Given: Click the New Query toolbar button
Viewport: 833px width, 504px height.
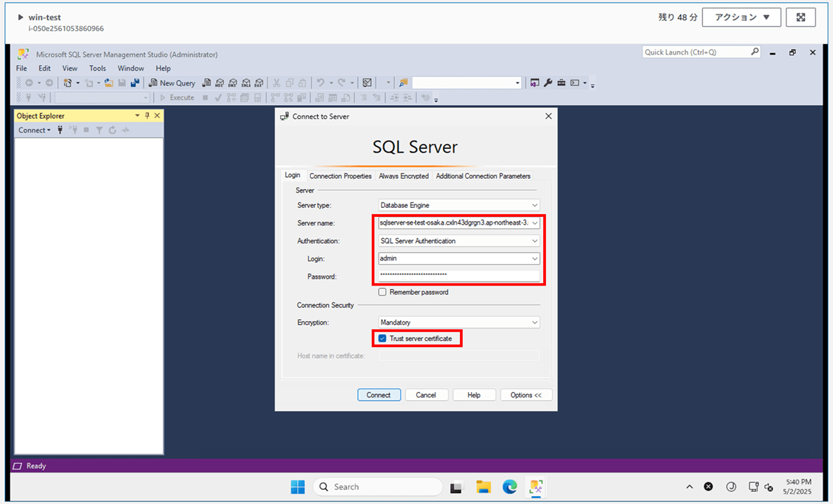Looking at the screenshot, I should click(x=172, y=83).
